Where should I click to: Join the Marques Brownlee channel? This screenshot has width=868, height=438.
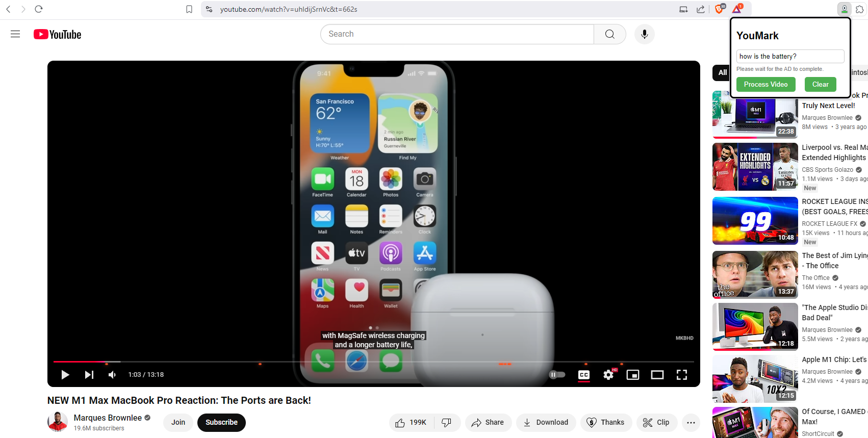178,423
